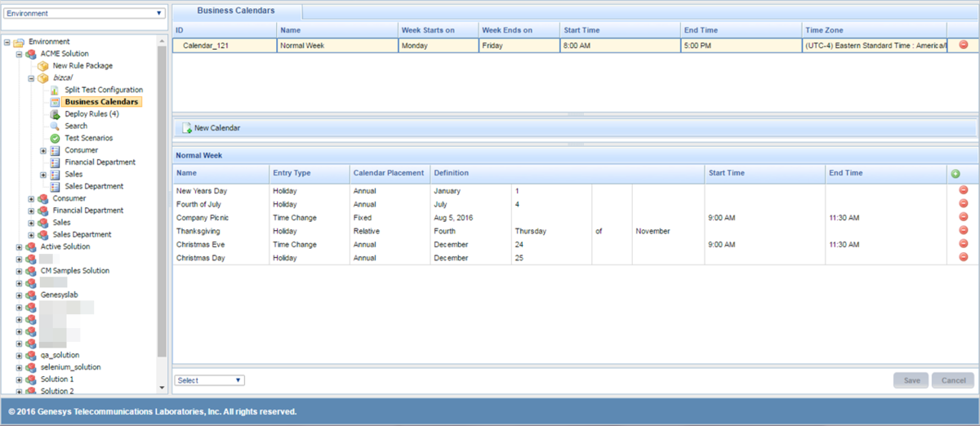Click the green add entry icon
The height and width of the screenshot is (426, 980).
pos(955,174)
